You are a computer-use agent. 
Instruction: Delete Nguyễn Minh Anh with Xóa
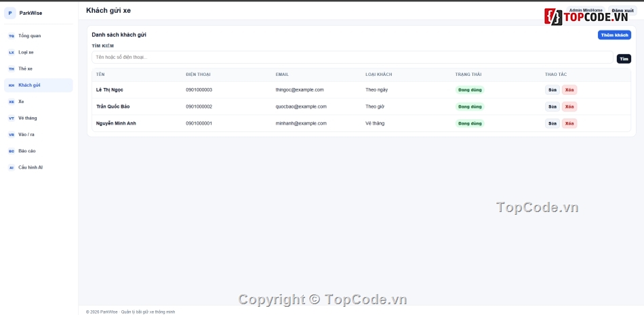tap(569, 123)
